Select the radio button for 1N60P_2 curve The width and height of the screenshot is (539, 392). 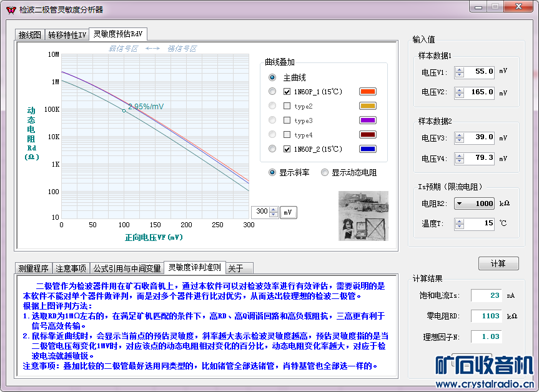(272, 149)
